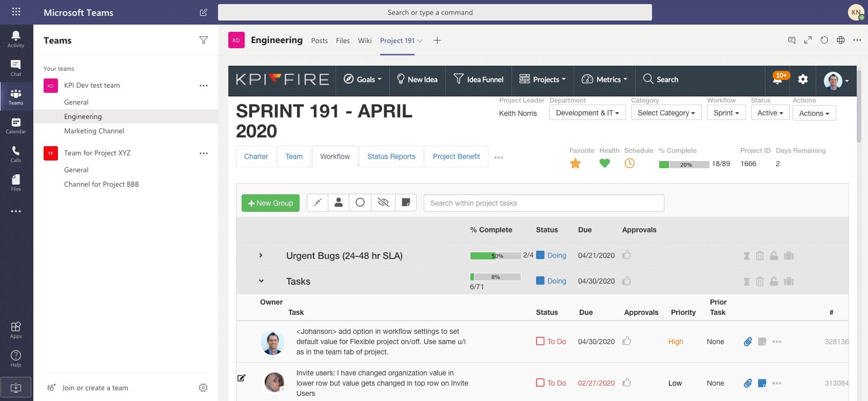
Task: Check the To Do box on Johanson task
Action: [x=540, y=341]
